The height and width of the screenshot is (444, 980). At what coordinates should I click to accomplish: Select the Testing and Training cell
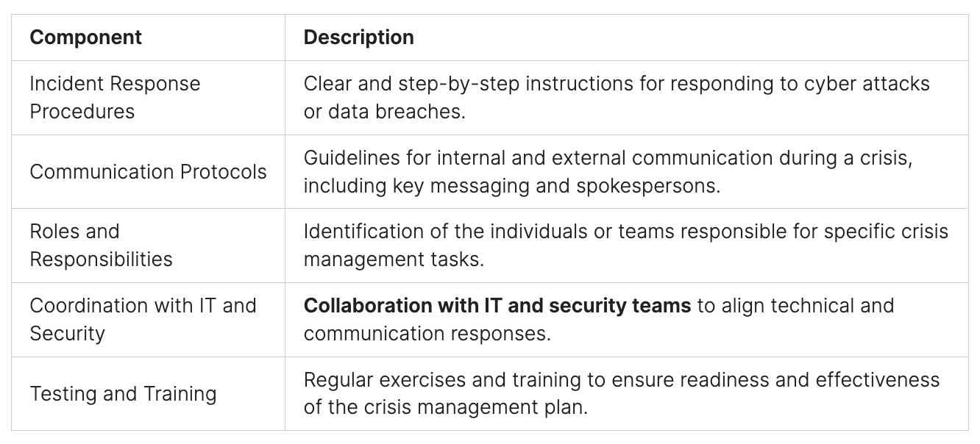123,393
